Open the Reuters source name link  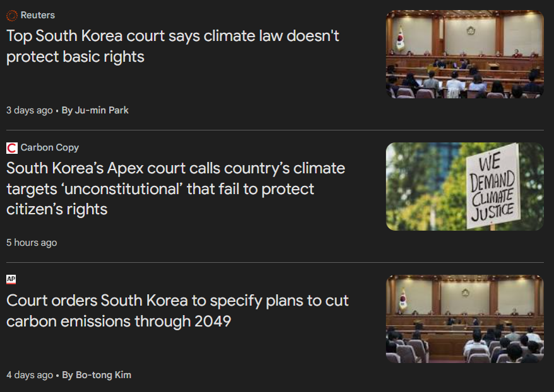(38, 15)
